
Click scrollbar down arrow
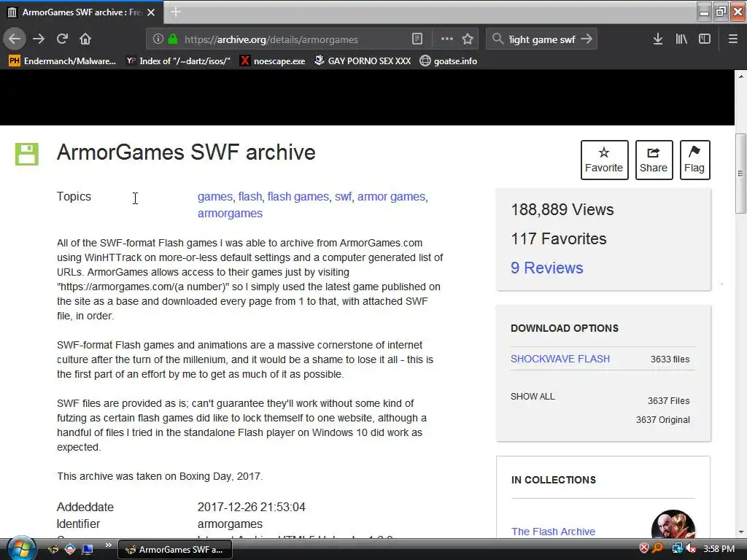[x=741, y=532]
